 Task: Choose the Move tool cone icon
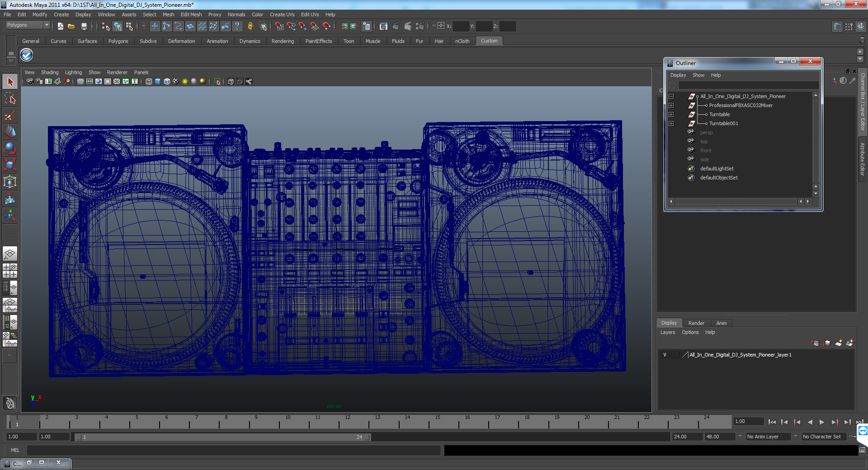[x=10, y=132]
